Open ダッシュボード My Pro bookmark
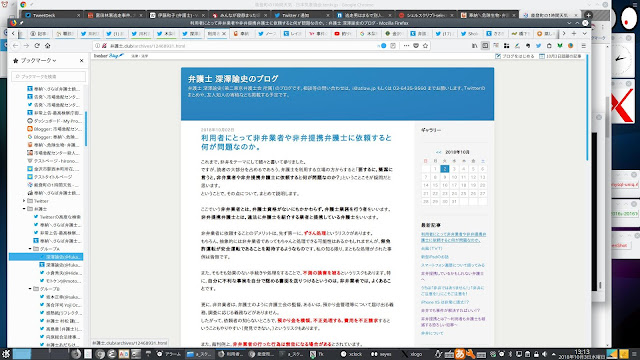This screenshot has width=640, height=360. (54, 121)
